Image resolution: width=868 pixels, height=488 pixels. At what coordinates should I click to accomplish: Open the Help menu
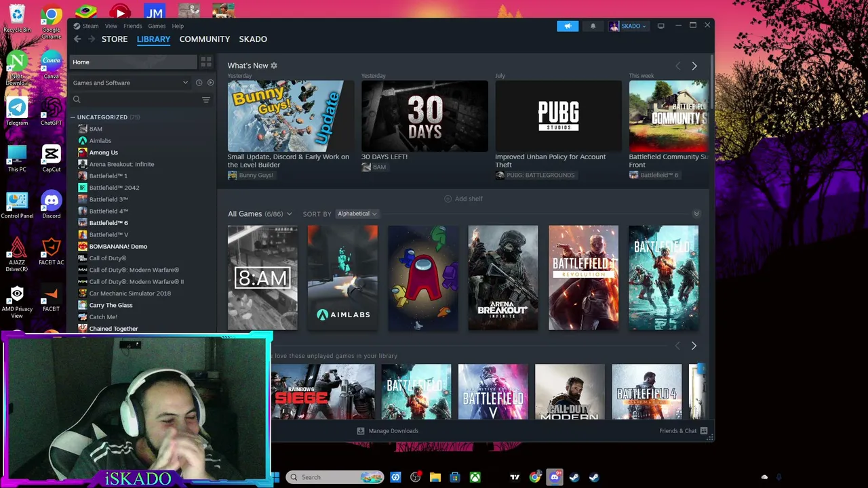pos(178,26)
